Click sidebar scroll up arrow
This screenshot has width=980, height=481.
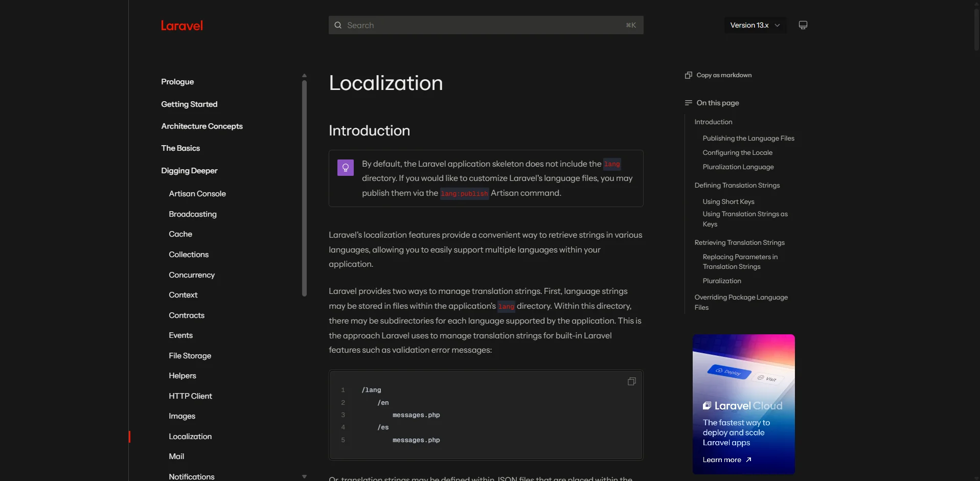[x=304, y=75]
